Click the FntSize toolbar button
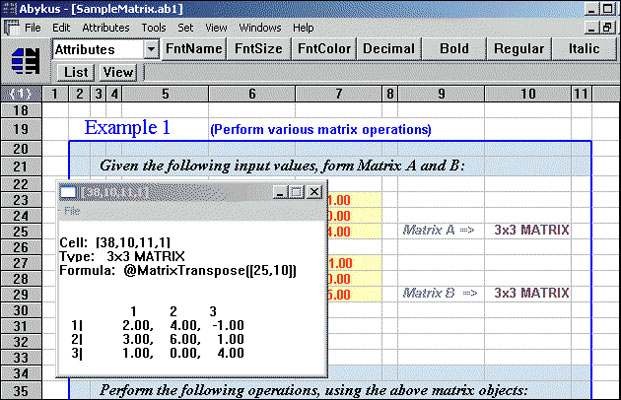Viewport: 621px width, 400px height. pos(259,48)
